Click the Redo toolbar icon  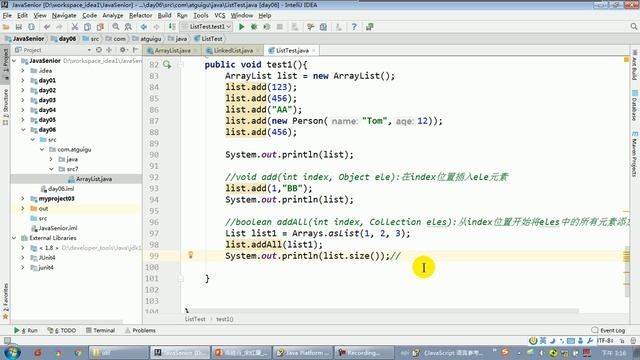pos(60,27)
